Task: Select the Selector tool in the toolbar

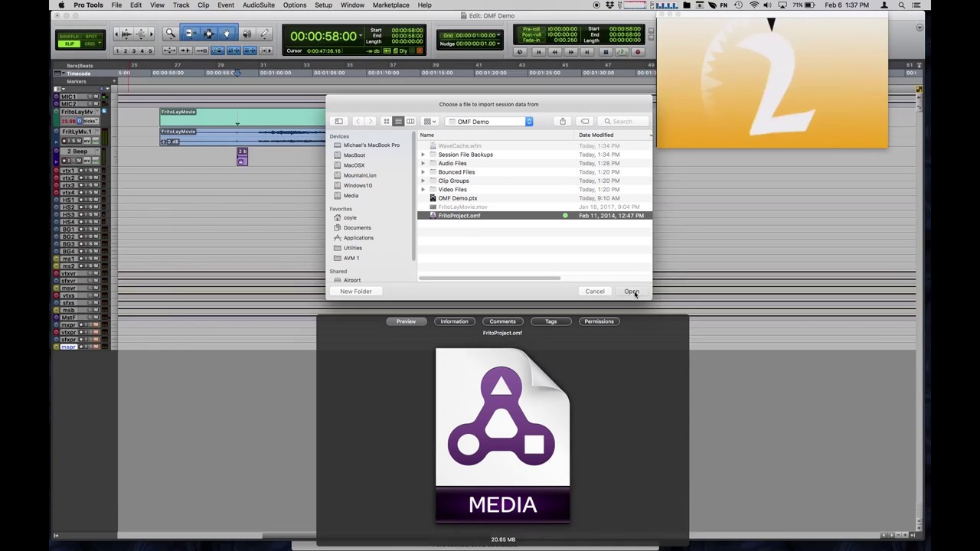Action: pyautogui.click(x=209, y=34)
